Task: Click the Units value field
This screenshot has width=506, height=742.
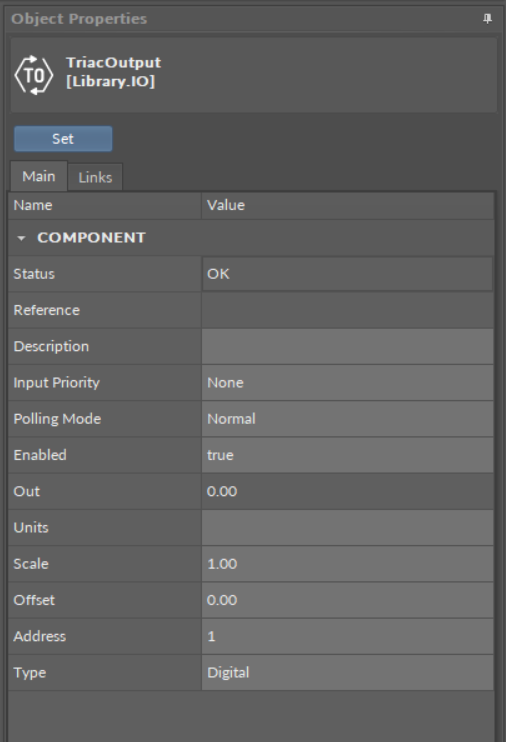Action: pos(347,528)
